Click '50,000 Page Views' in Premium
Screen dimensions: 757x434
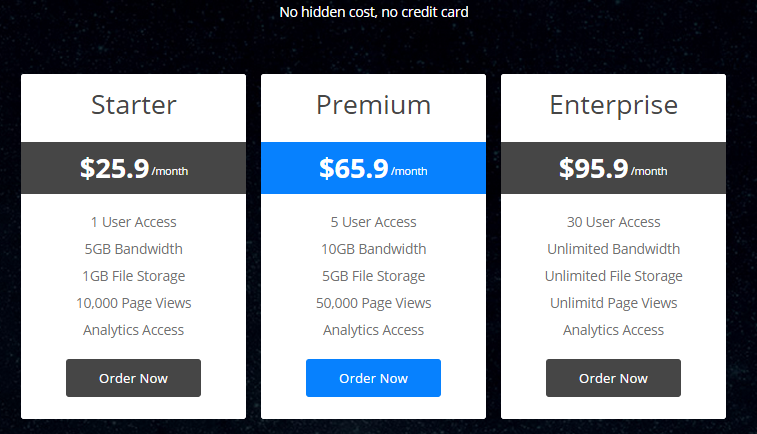[x=374, y=303]
